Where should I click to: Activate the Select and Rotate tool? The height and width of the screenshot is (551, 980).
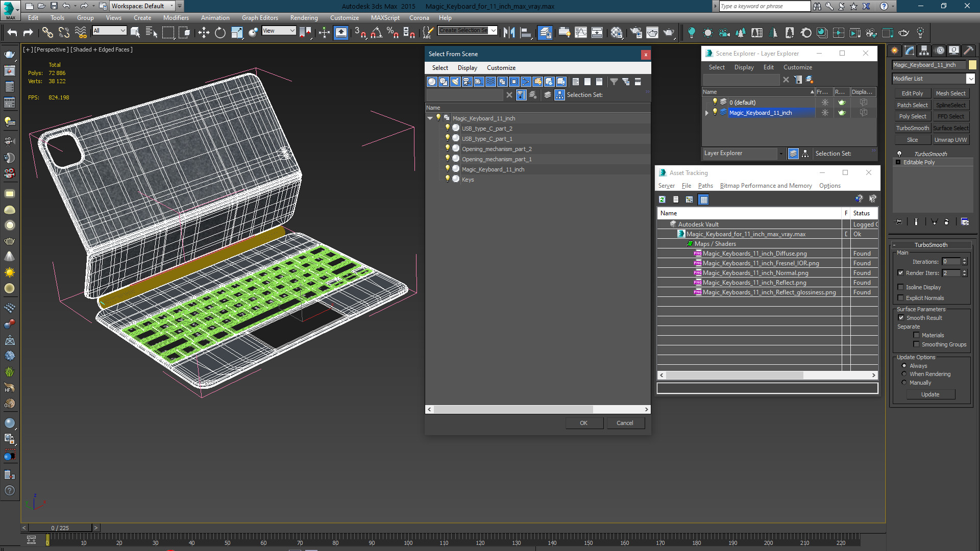[220, 33]
